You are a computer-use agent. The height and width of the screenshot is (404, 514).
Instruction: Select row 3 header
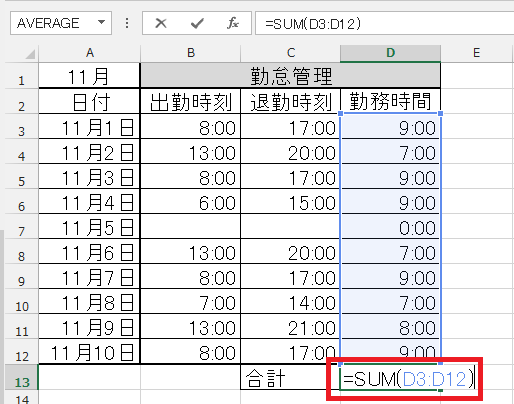(22, 126)
